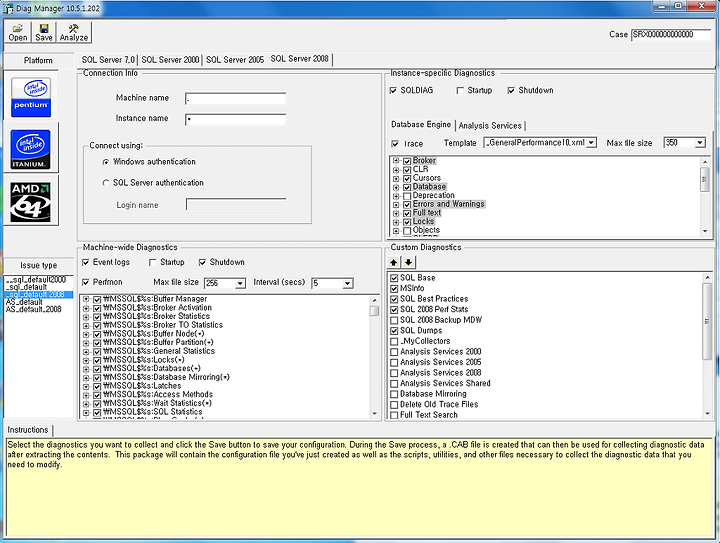Viewport: 720px width, 543px height.
Task: Move custom diagnostic down with arrow
Action: click(x=408, y=262)
